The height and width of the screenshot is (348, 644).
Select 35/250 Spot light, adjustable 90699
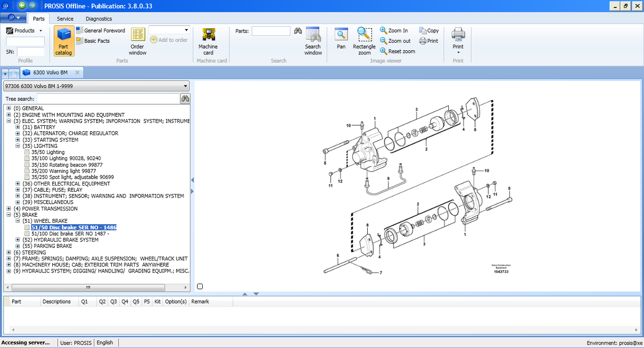(x=72, y=177)
